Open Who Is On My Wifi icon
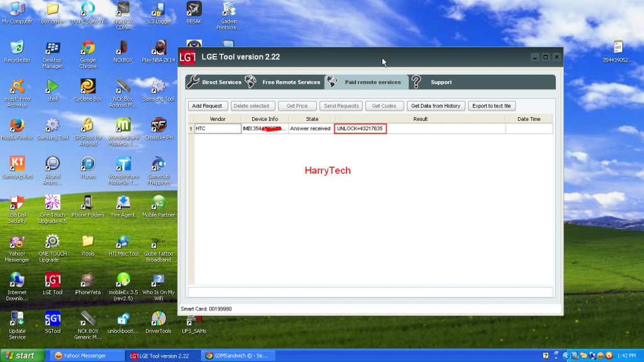The image size is (644, 362). click(158, 286)
